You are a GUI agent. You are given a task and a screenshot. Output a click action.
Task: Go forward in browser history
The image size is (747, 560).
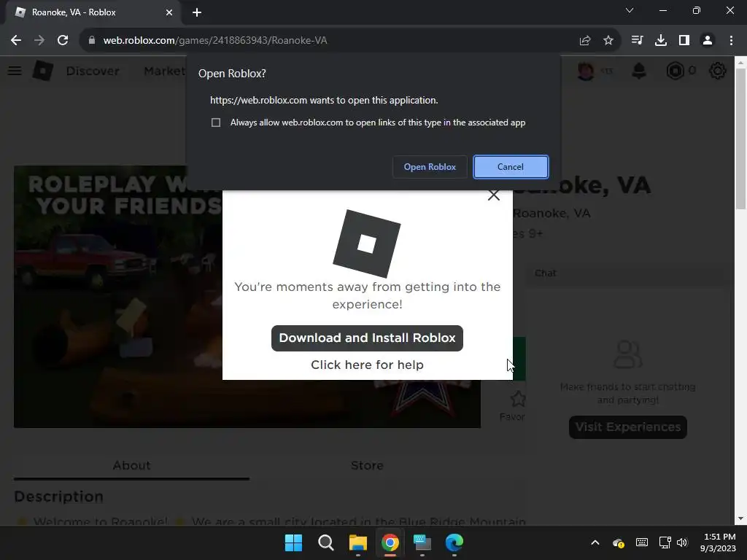[x=39, y=41]
